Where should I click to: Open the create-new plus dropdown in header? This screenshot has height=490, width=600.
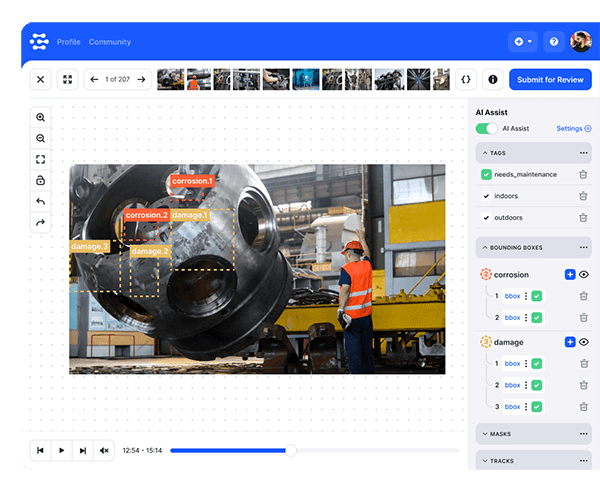coord(522,41)
